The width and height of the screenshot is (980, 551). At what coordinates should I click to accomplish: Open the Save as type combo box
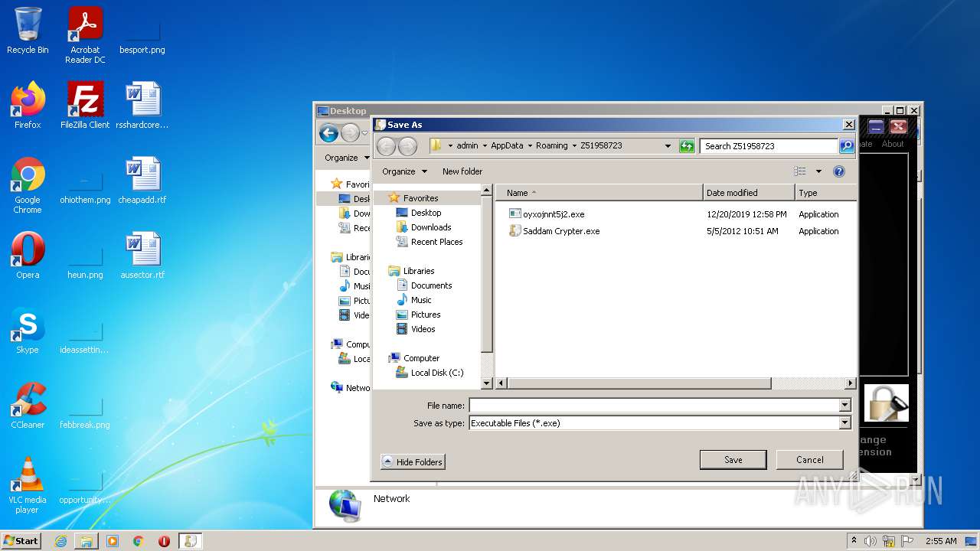click(660, 423)
